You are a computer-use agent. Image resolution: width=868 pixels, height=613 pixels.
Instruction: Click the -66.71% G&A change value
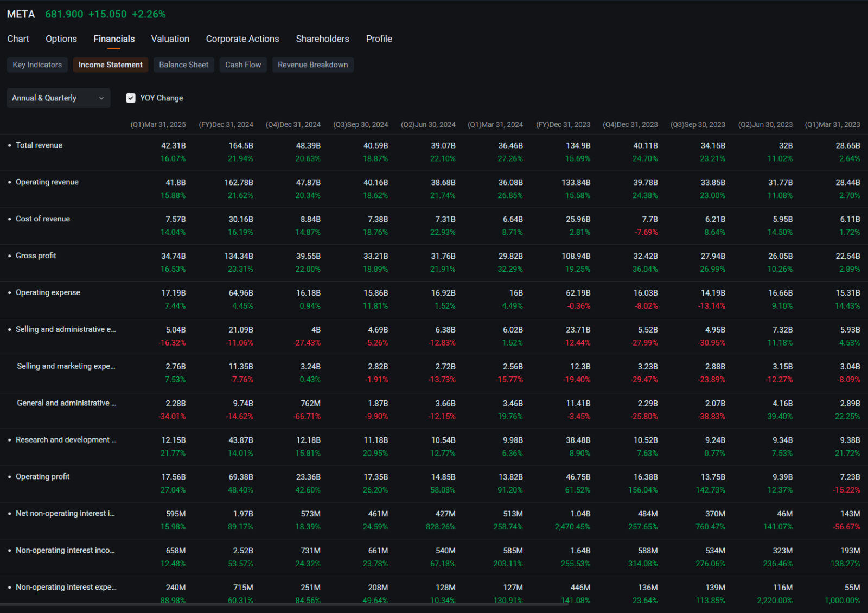click(307, 417)
